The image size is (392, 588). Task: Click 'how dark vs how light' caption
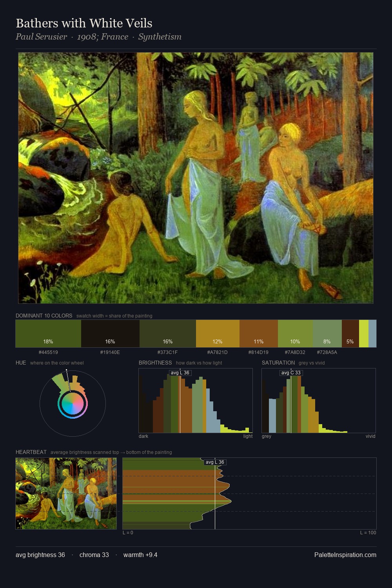click(x=199, y=363)
